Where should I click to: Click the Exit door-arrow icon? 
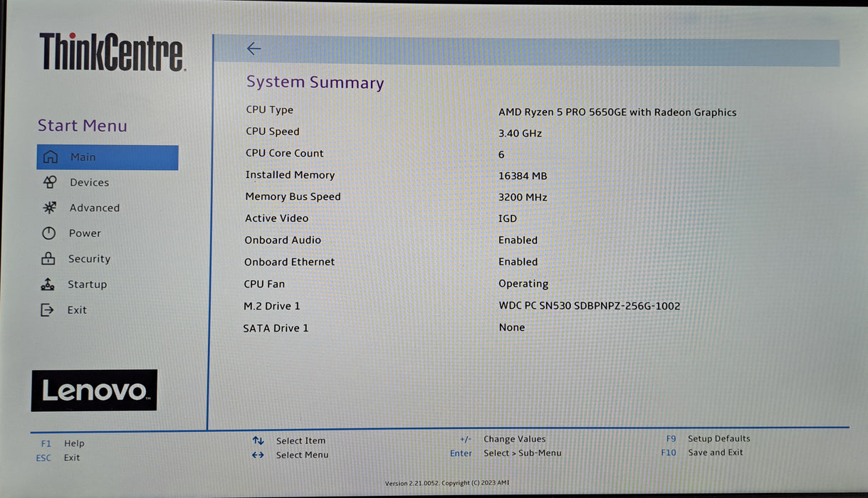(x=47, y=309)
